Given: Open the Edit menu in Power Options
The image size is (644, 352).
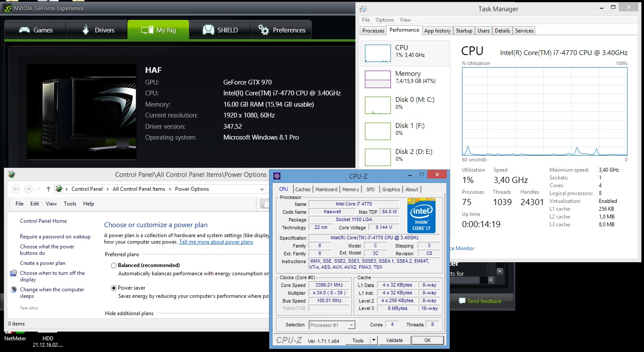Looking at the screenshot, I should click(35, 204).
